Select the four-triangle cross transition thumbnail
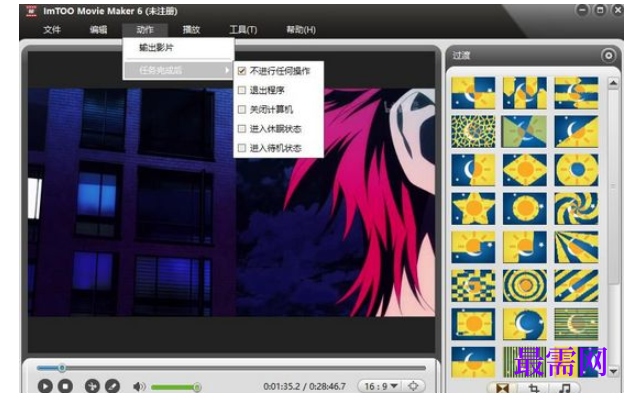 pyautogui.click(x=525, y=131)
